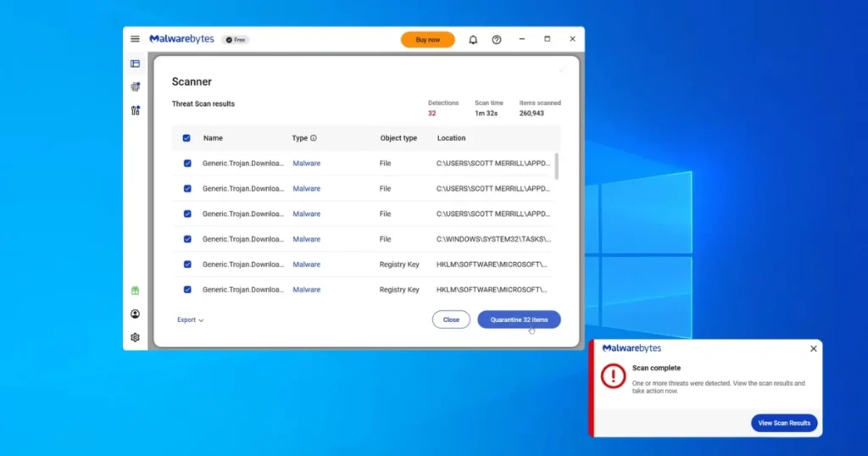Click the Name column header
Screen dimensions: 868x456
pyautogui.click(x=213, y=138)
